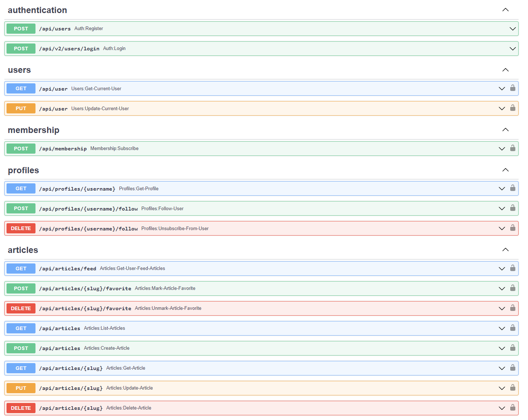Click lock icon for Articles:Unmark-Article-Favorite
Screen dimensions: 528x420
(513, 308)
